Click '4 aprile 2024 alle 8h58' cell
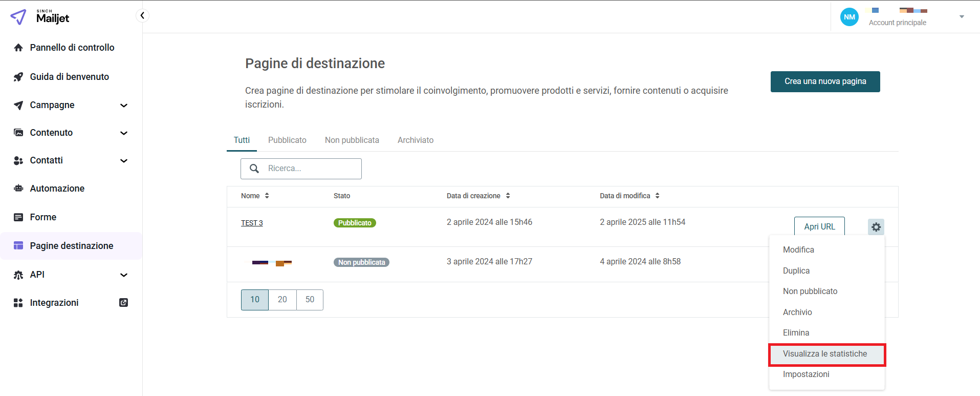This screenshot has height=396, width=980. tap(640, 262)
